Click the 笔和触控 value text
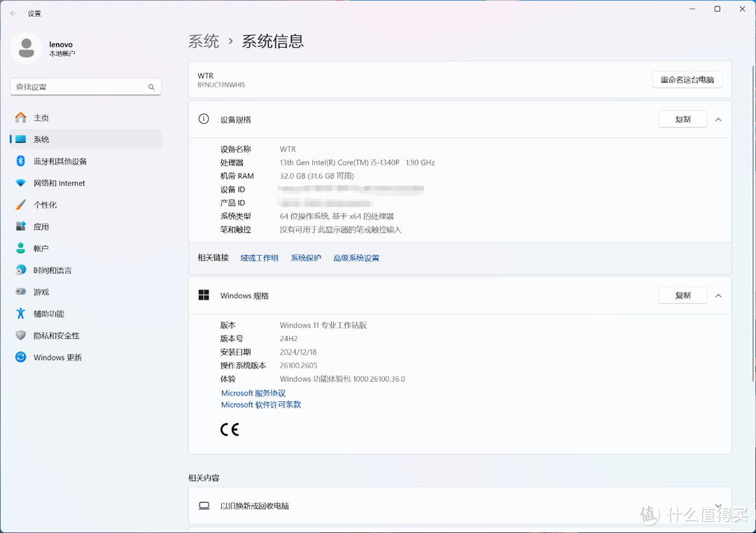Screen dimensions: 756x533 click(x=340, y=230)
